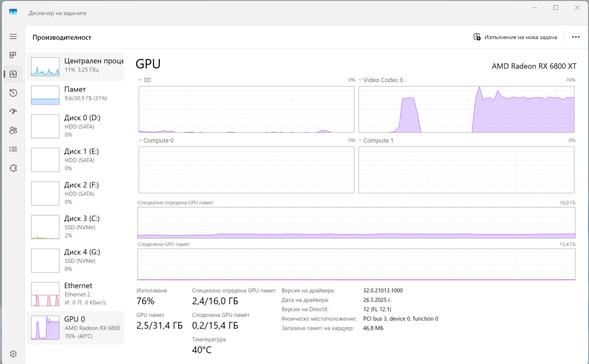589x364 pixels.
Task: Click the Споделена GPU памет graph
Action: click(x=356, y=264)
